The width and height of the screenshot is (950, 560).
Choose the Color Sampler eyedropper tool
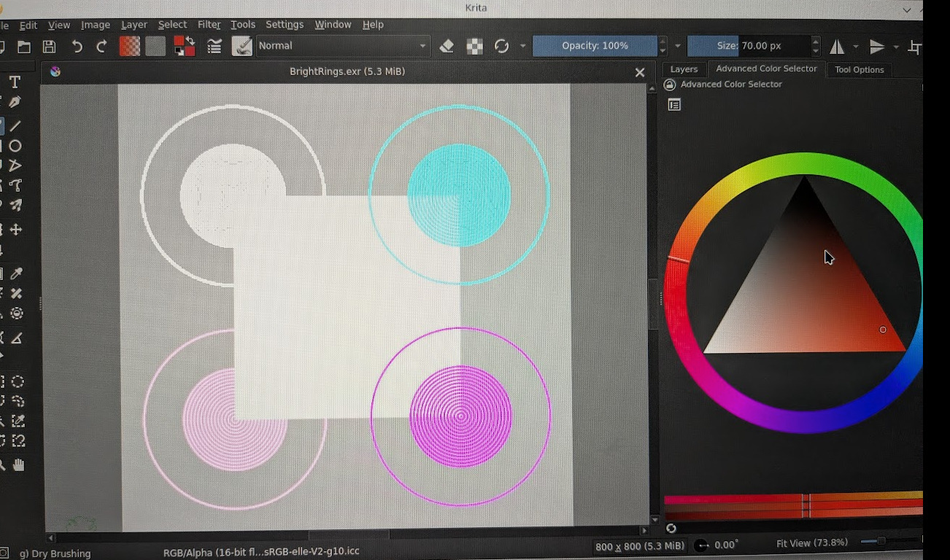point(16,273)
